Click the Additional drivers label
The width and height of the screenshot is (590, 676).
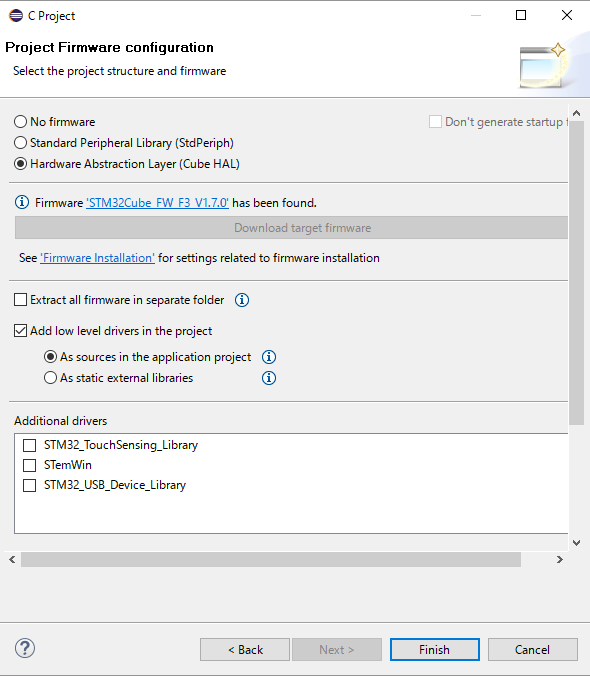tap(60, 421)
